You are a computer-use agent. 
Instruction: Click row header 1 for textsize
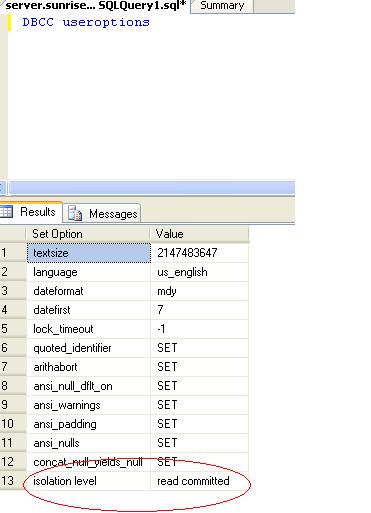tap(13, 253)
